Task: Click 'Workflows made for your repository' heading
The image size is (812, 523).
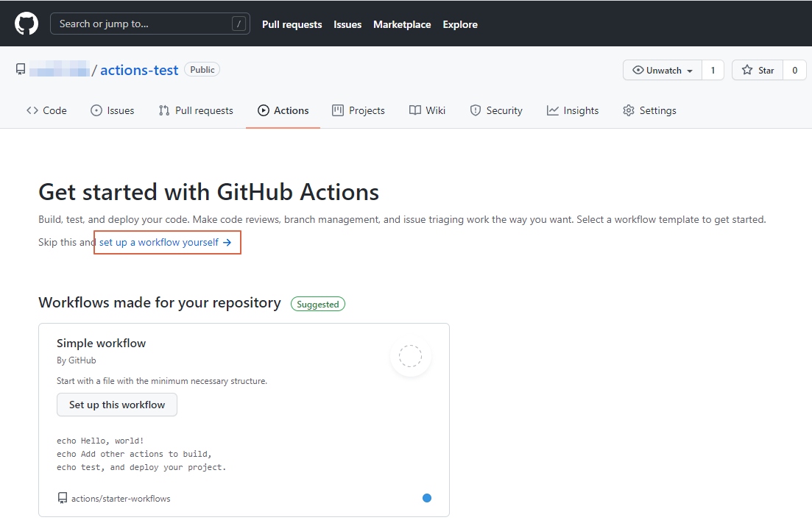Action: [160, 302]
